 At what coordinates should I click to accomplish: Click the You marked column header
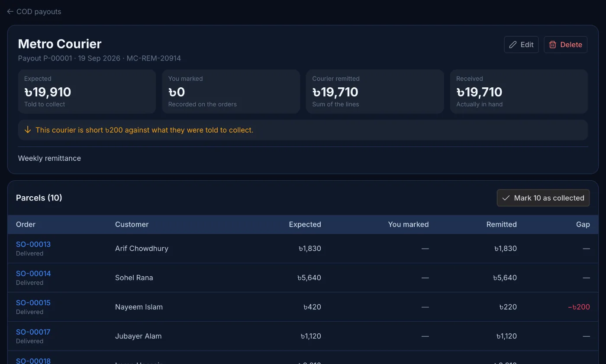click(x=408, y=224)
